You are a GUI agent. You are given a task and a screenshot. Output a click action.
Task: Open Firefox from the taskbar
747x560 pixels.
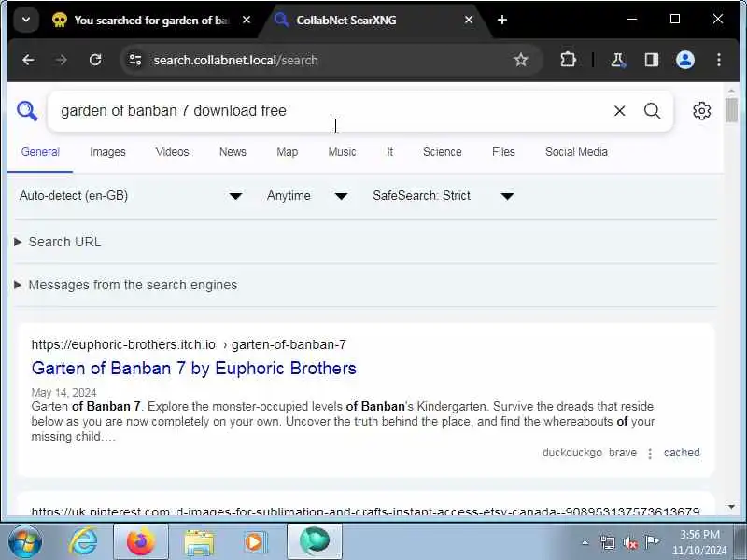141,541
